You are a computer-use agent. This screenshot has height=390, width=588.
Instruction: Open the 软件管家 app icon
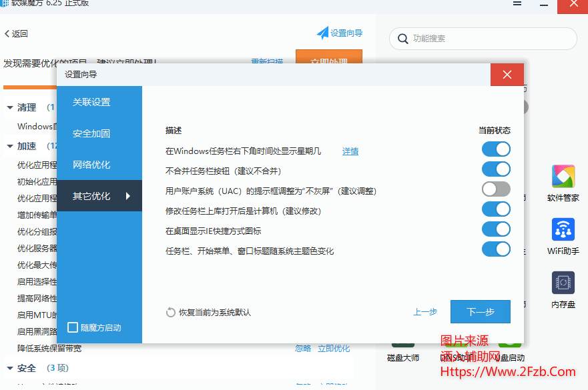pyautogui.click(x=563, y=177)
